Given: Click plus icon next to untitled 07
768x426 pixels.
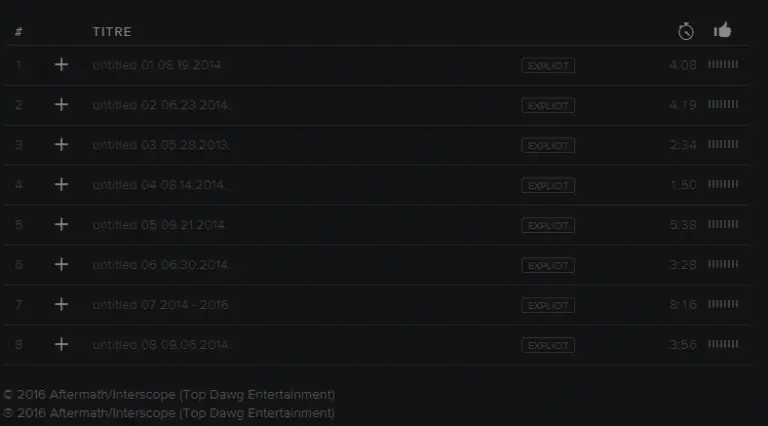Looking at the screenshot, I should tap(61, 305).
